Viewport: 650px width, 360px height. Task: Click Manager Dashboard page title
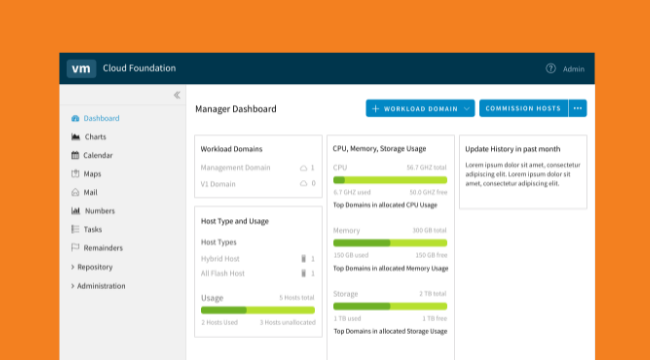(236, 109)
